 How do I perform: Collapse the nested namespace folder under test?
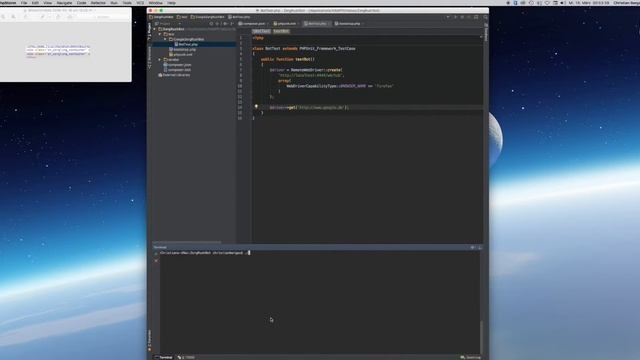pos(165,39)
